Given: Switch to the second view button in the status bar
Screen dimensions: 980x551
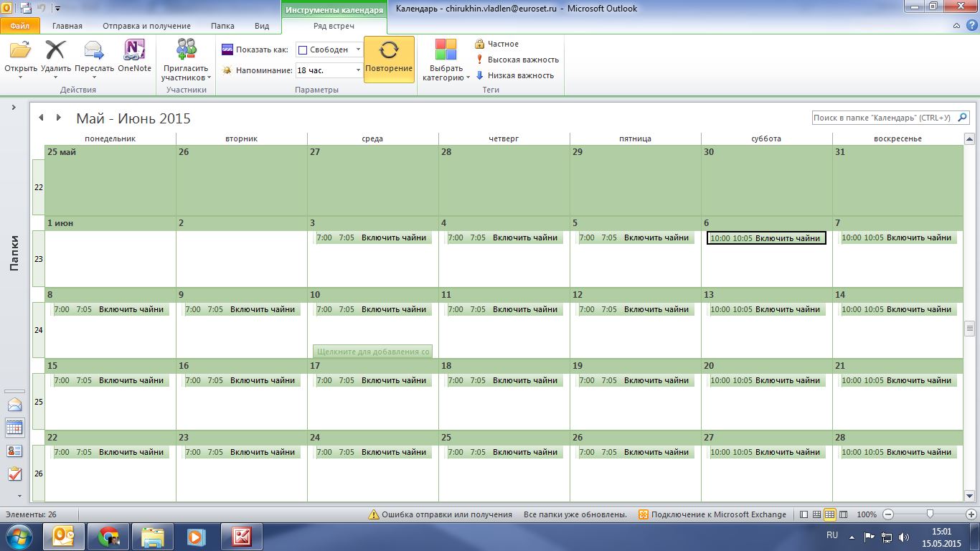Looking at the screenshot, I should tap(816, 514).
